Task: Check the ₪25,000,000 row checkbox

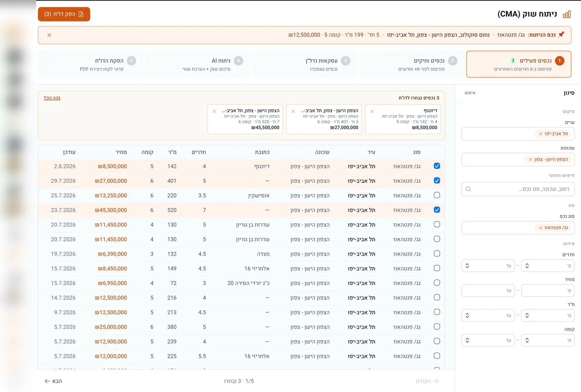Action: 437,327
